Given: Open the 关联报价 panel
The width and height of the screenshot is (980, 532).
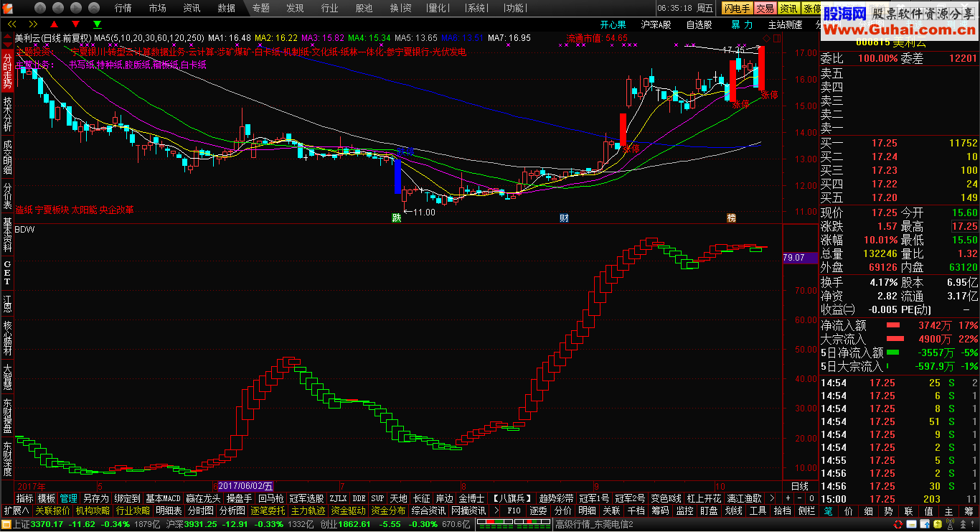Looking at the screenshot, I should pos(52,511).
